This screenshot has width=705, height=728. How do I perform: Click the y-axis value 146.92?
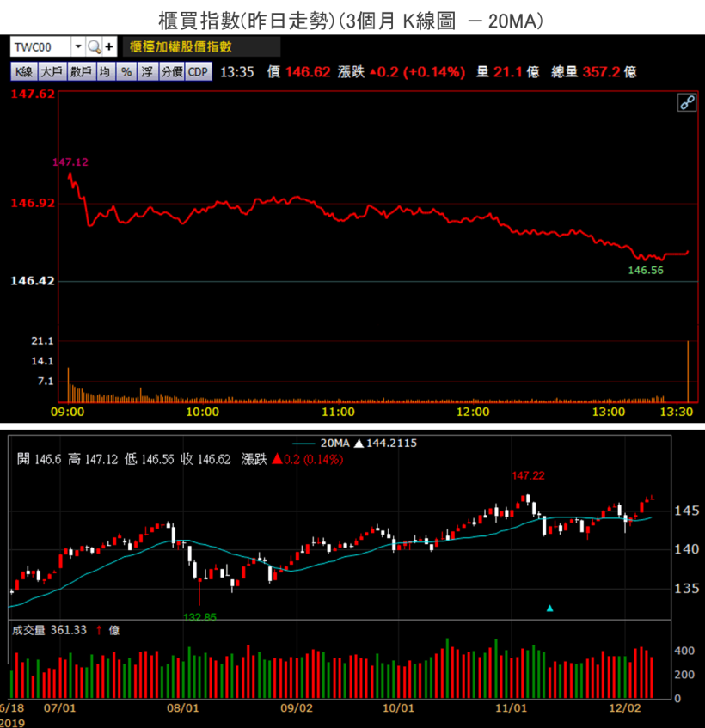[x=33, y=203]
